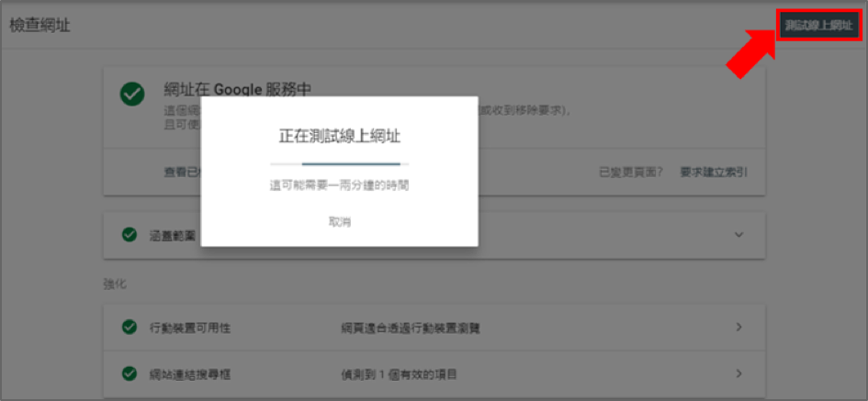Click the 網頁適合透過行動裝置瀏覽 status text
Image resolution: width=868 pixels, height=401 pixels.
coord(410,328)
